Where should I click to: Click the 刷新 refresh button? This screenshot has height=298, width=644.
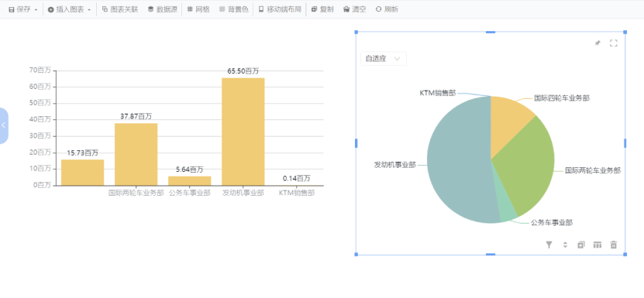coord(387,9)
